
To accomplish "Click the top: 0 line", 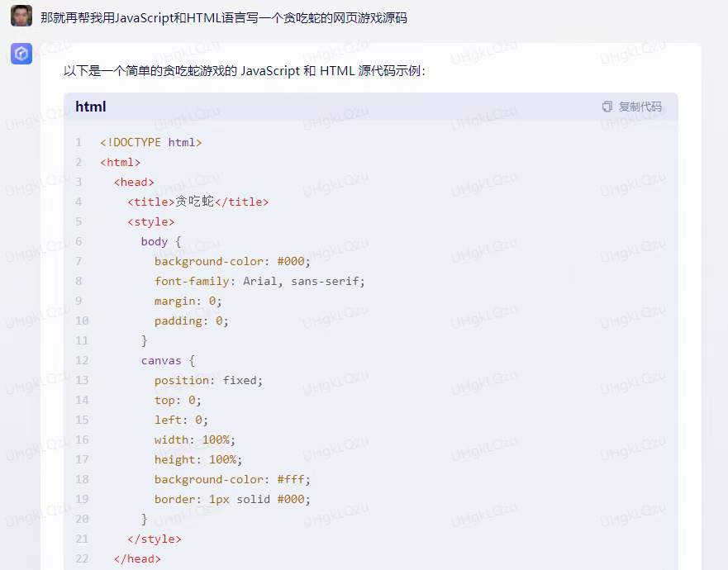I will tap(178, 401).
